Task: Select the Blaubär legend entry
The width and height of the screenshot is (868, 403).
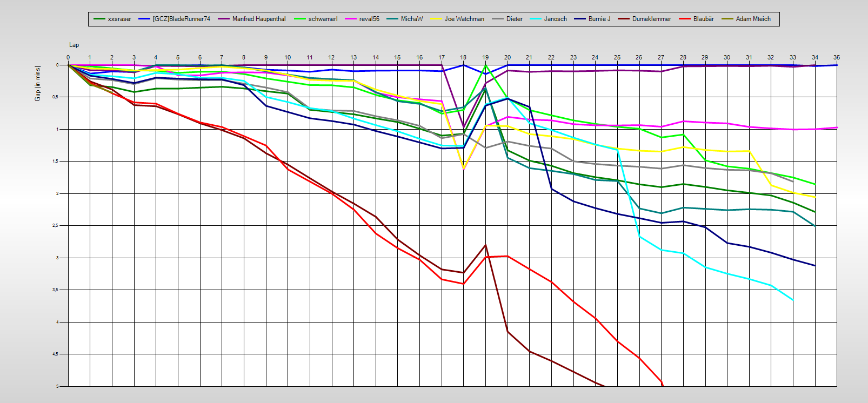Action: pyautogui.click(x=696, y=19)
